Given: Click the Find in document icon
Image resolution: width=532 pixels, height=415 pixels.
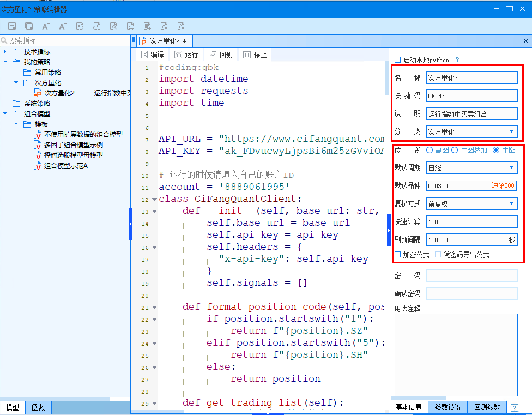Looking at the screenshot, I should [113, 26].
